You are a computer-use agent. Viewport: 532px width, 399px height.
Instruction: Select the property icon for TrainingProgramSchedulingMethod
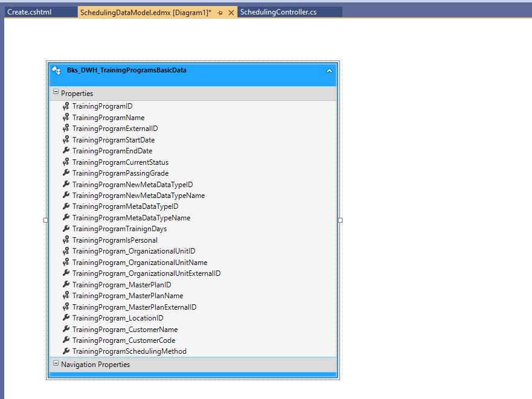[65, 351]
